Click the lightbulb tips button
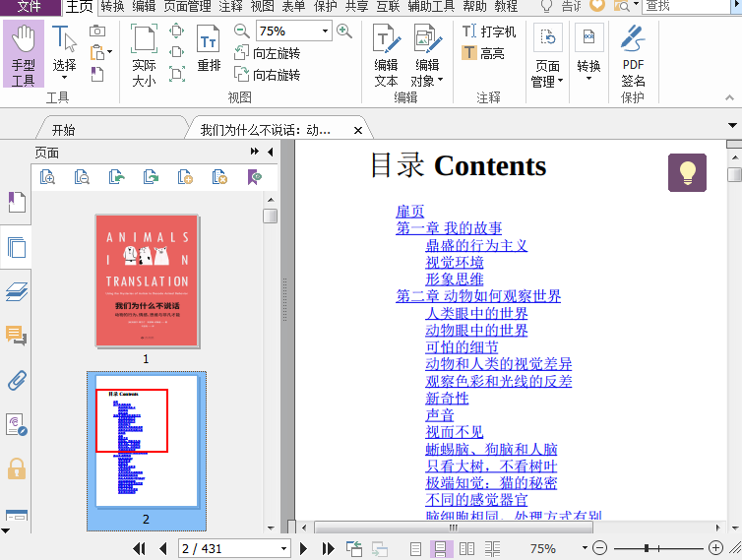The width and height of the screenshot is (742, 560). [x=687, y=173]
